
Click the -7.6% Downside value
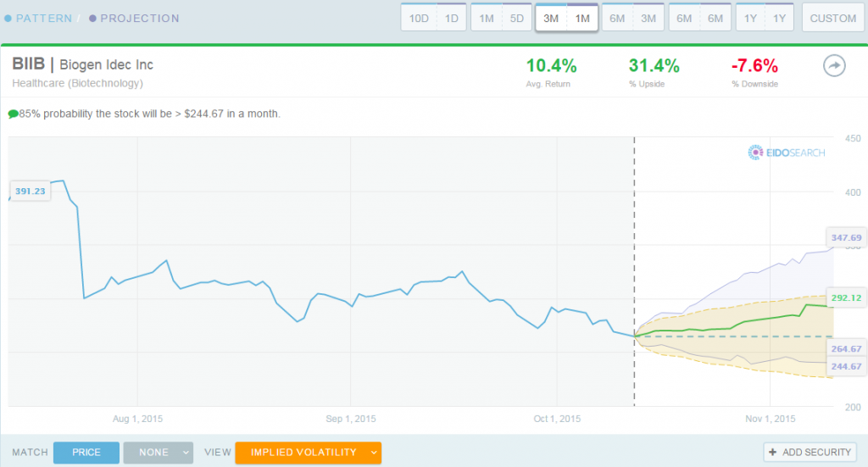coord(754,66)
